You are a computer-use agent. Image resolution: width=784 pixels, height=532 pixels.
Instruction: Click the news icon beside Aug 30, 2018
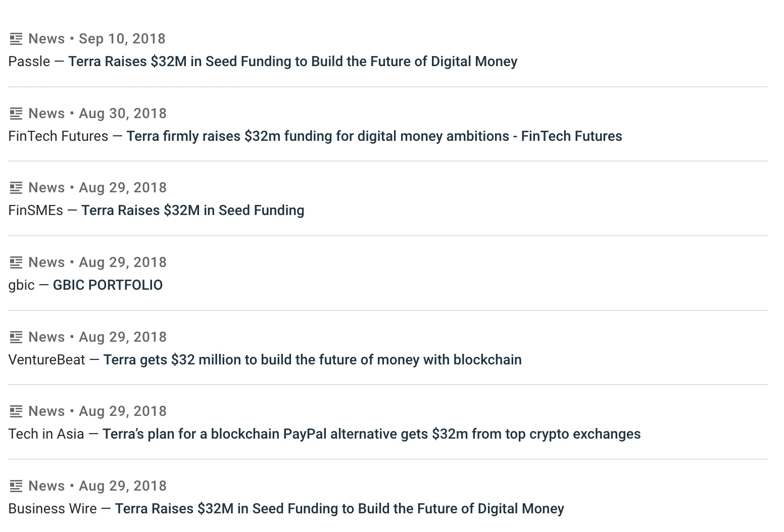pyautogui.click(x=16, y=114)
